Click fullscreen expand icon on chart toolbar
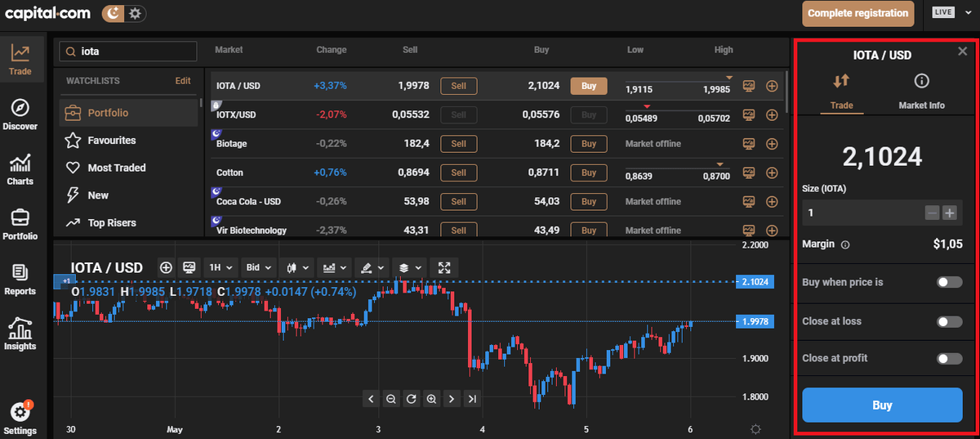This screenshot has width=980, height=439. click(x=444, y=267)
